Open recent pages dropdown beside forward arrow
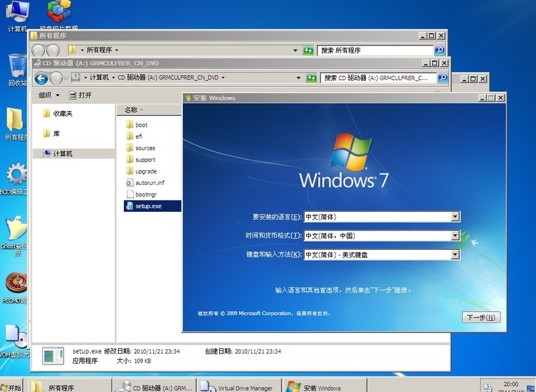The image size is (536, 392). pos(66,78)
